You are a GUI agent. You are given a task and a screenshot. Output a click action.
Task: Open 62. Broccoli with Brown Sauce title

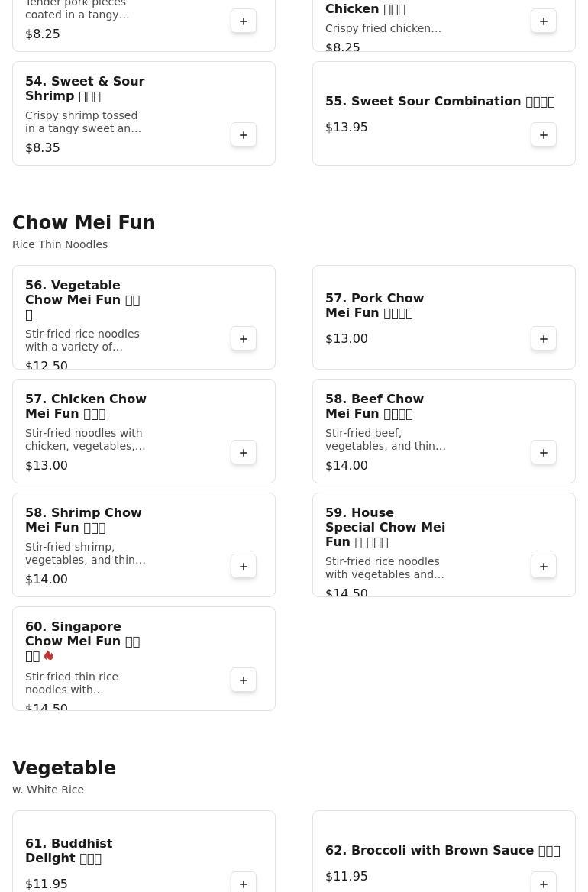coord(442,851)
